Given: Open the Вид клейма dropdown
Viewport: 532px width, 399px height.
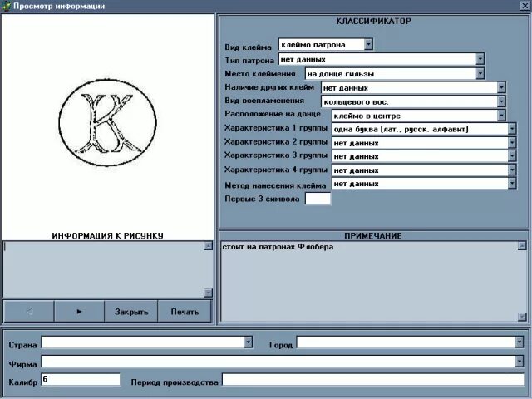Looking at the screenshot, I should click(368, 44).
